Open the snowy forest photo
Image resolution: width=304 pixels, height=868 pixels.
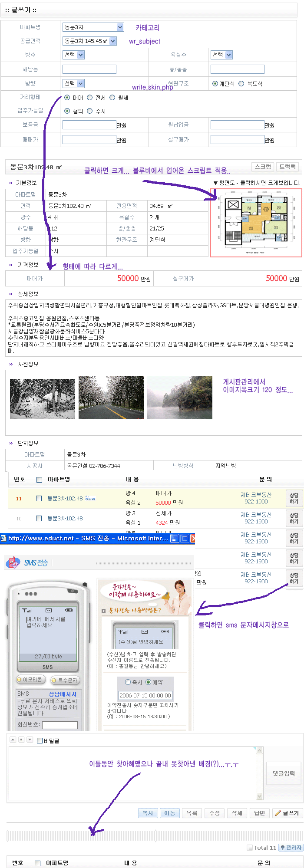(x=43, y=399)
